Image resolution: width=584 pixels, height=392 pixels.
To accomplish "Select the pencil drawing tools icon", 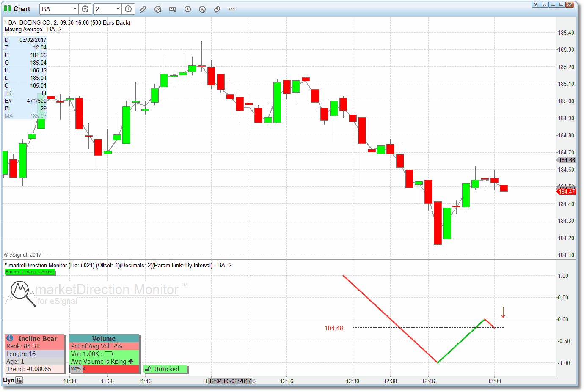I will point(143,9).
